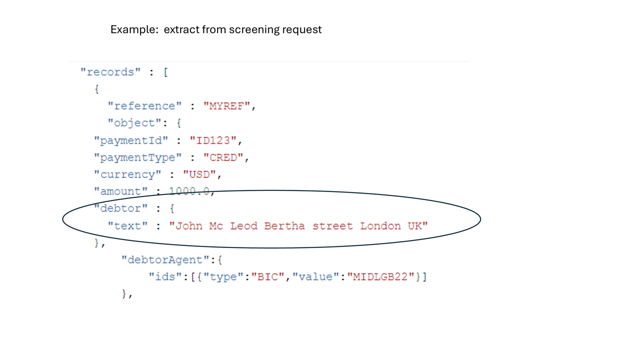This screenshot has width=644, height=362.
Task: Click the "paymentType" key
Action: 137,158
